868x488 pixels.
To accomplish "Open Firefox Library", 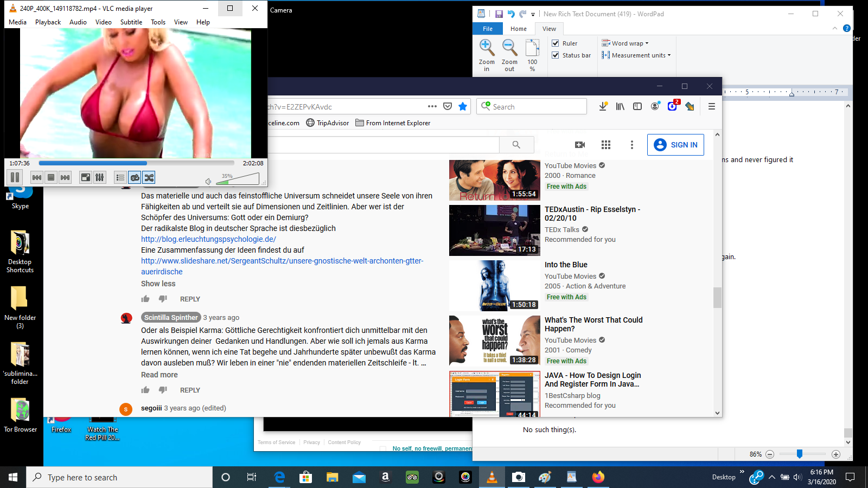I will pos(620,107).
